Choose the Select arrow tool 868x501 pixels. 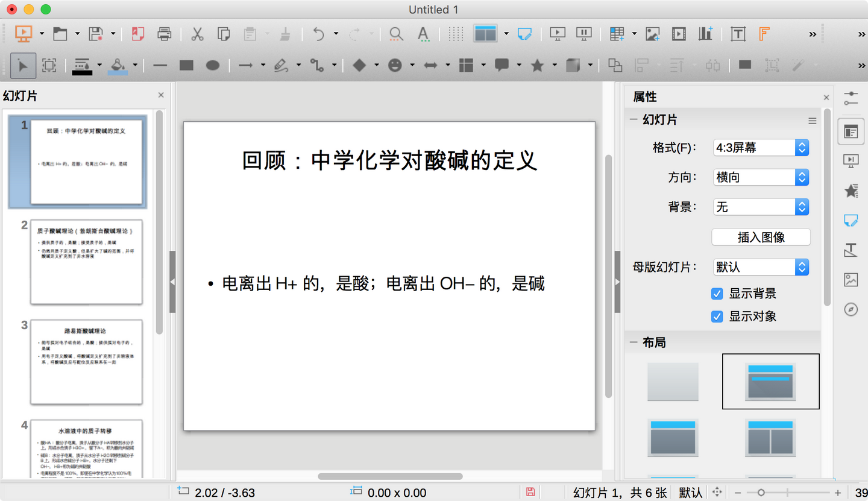coord(23,65)
